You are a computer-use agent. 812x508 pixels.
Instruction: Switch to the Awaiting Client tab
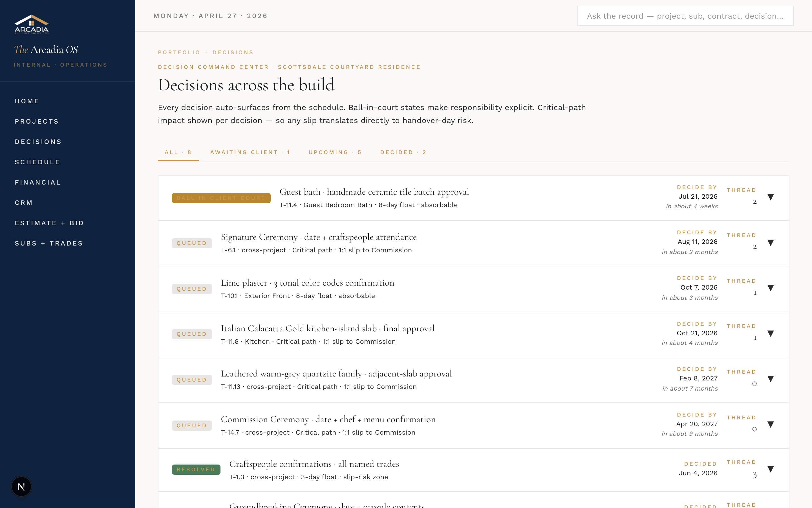(250, 152)
